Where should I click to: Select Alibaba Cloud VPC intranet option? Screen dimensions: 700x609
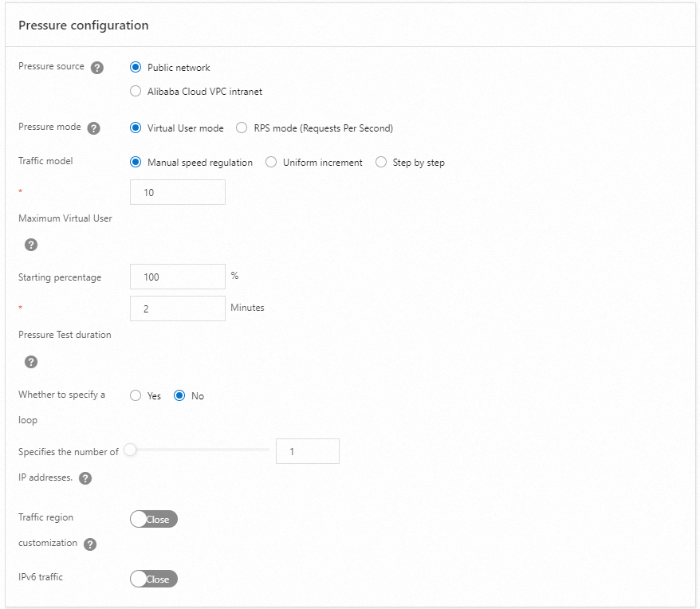(x=136, y=91)
